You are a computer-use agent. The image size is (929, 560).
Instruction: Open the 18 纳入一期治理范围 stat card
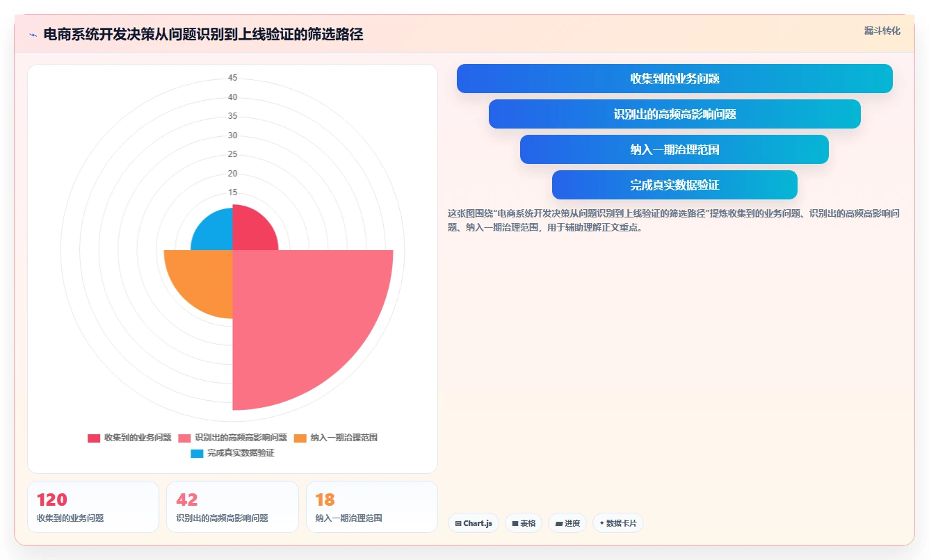(372, 507)
